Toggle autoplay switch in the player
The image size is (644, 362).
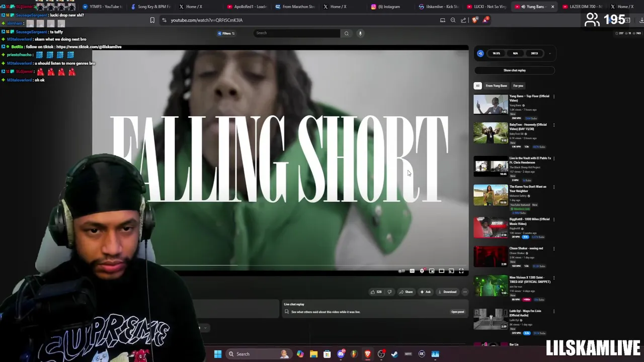(401, 271)
